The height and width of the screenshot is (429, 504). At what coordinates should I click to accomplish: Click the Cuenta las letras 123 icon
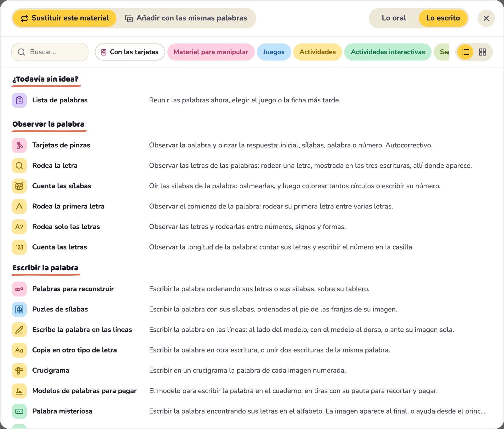point(19,247)
